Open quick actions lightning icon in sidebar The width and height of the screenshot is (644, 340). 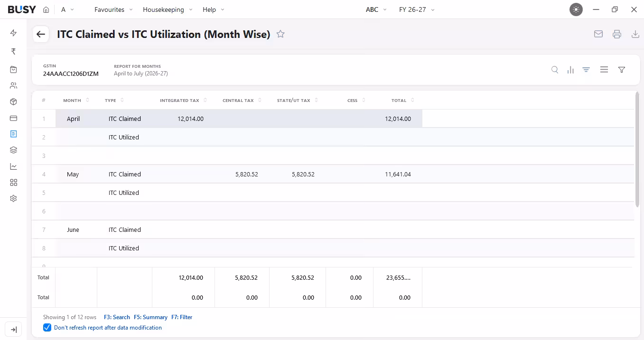pos(13,33)
